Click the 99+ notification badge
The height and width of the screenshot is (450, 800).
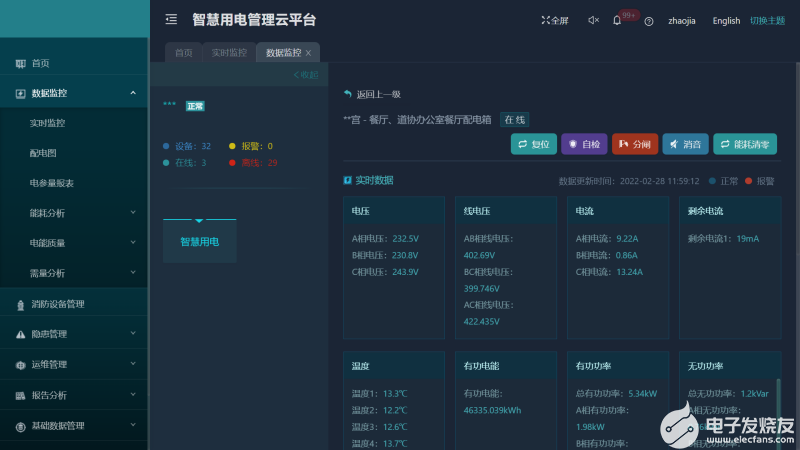pyautogui.click(x=629, y=15)
